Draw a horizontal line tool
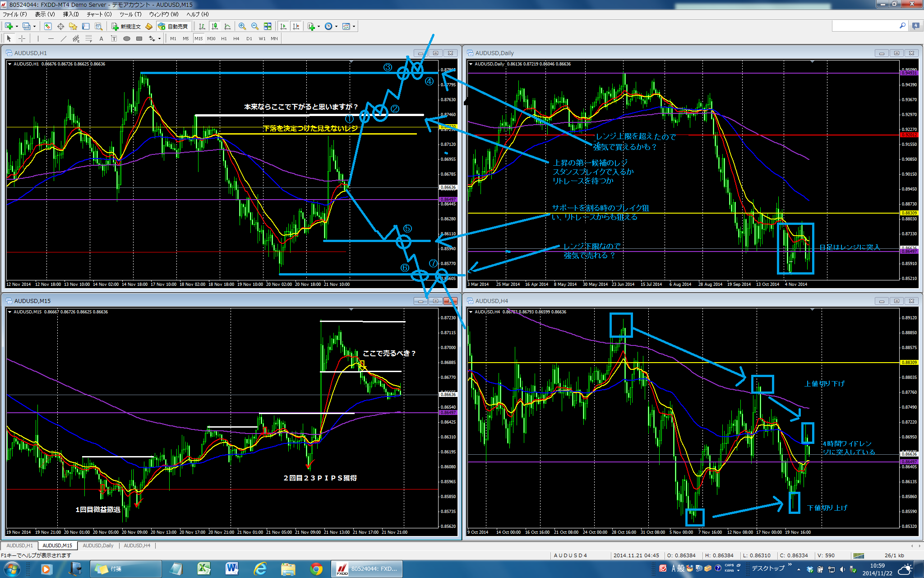Viewport: 924px width, 578px height. [x=51, y=38]
